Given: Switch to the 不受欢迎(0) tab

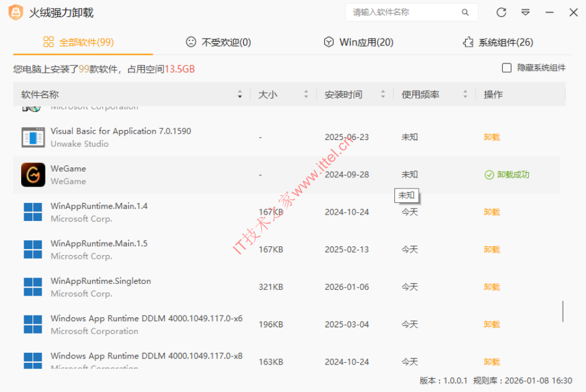Looking at the screenshot, I should click(218, 42).
